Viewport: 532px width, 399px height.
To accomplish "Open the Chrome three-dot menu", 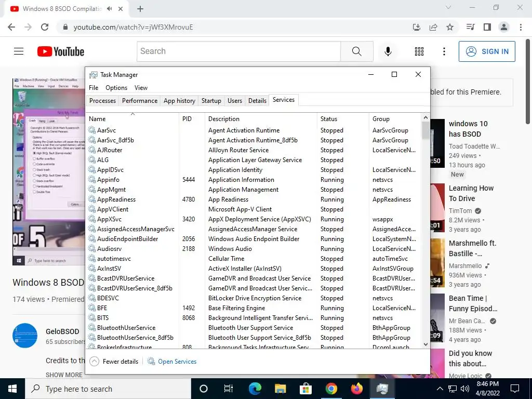I will [521, 27].
